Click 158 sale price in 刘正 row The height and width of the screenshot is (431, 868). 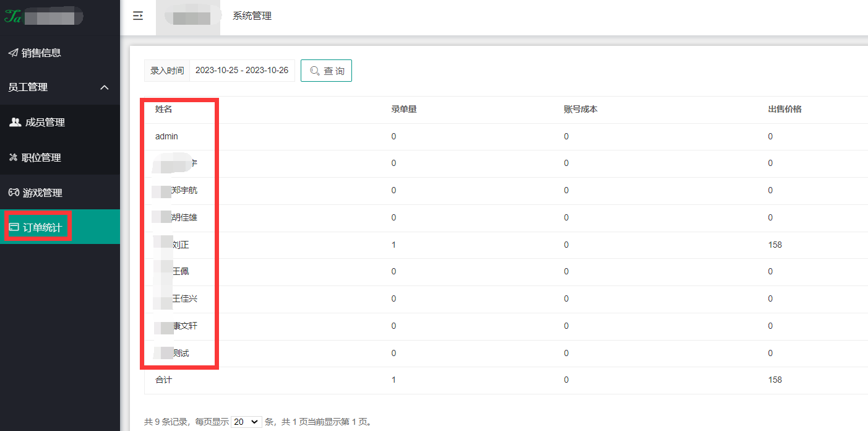tap(775, 245)
